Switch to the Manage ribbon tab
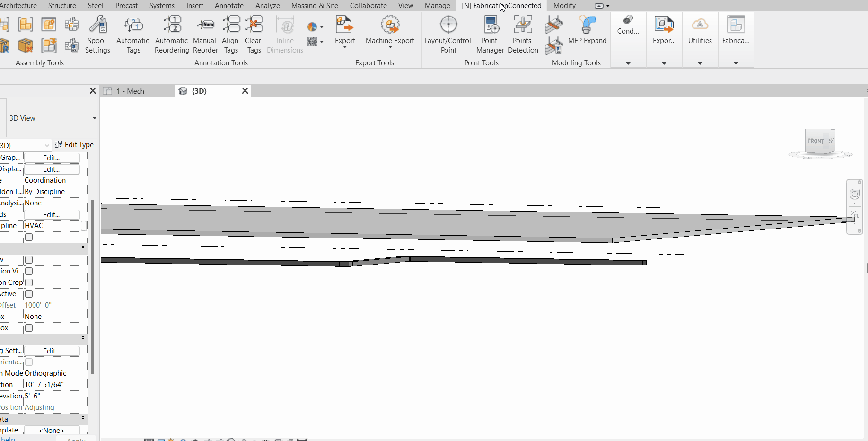Viewport: 868px width, 441px height. click(437, 6)
